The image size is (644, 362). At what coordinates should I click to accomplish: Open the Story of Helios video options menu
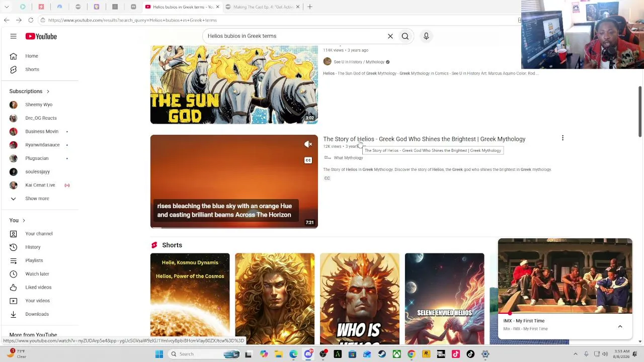562,138
